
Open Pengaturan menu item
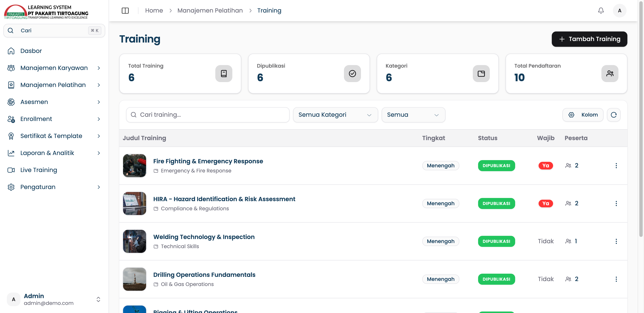point(54,187)
